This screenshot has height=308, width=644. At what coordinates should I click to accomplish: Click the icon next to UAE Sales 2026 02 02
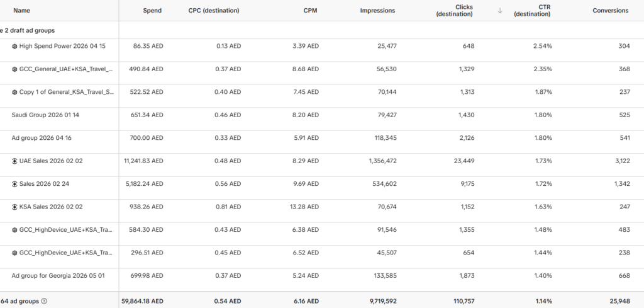click(14, 161)
